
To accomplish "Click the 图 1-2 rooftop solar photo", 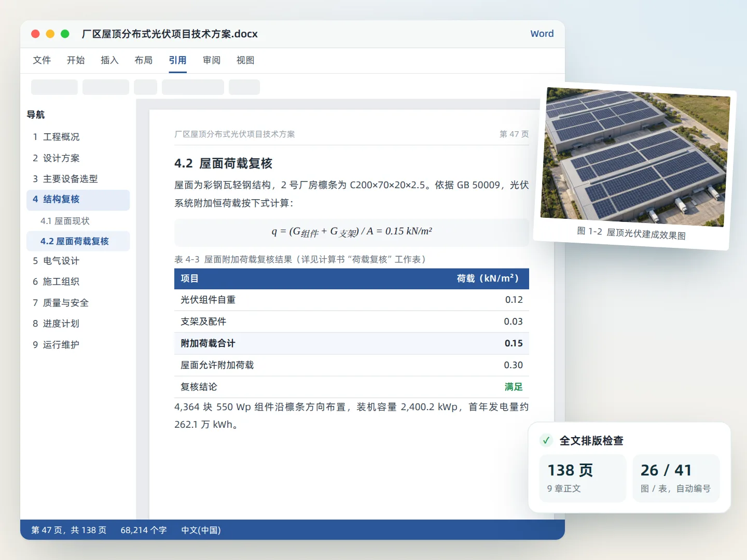I will [635, 157].
